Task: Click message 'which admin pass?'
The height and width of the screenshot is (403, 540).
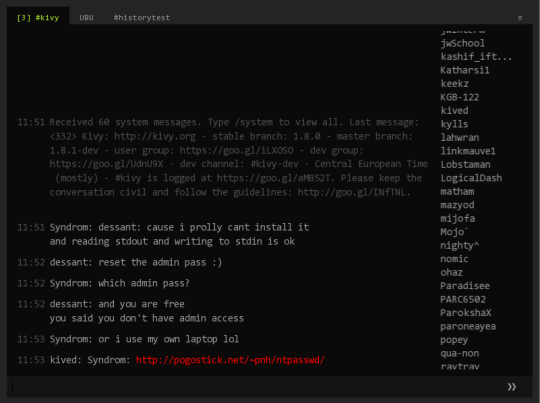Action: (x=144, y=283)
